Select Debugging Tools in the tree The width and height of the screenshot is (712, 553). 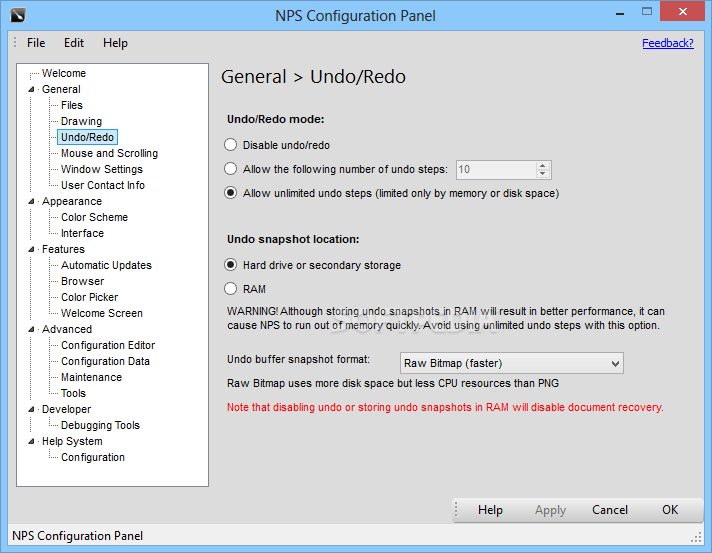(100, 425)
